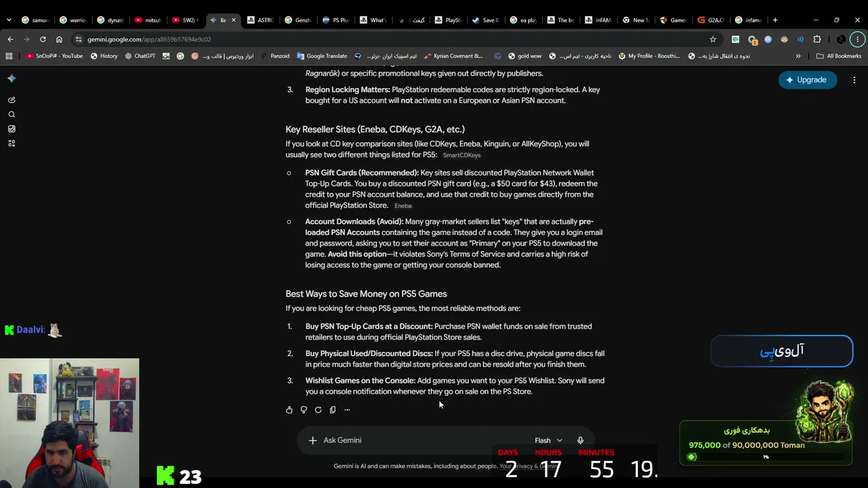Start a new chat from the sidebar
Screen dimensions: 868x488
coord(12,100)
